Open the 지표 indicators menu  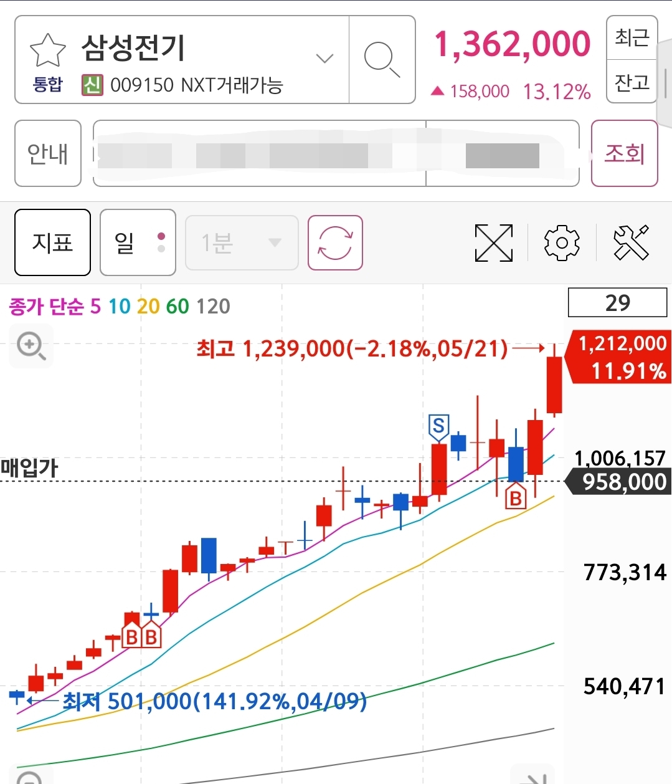[x=53, y=242]
